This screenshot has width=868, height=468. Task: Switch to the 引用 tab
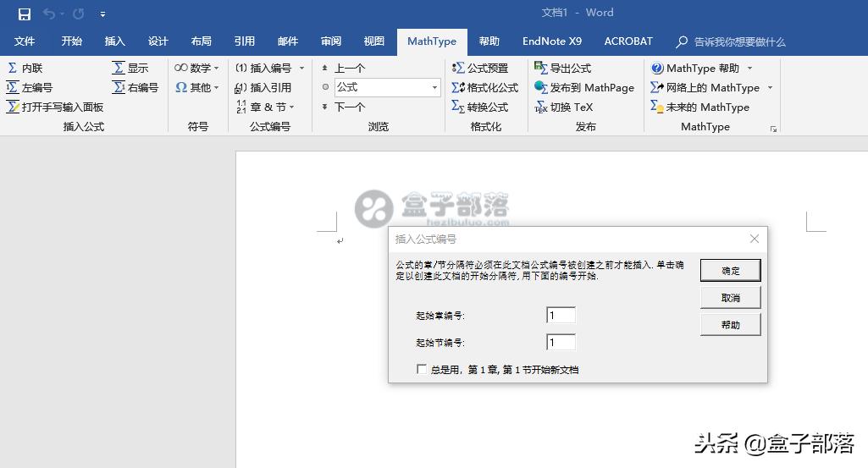pyautogui.click(x=244, y=41)
